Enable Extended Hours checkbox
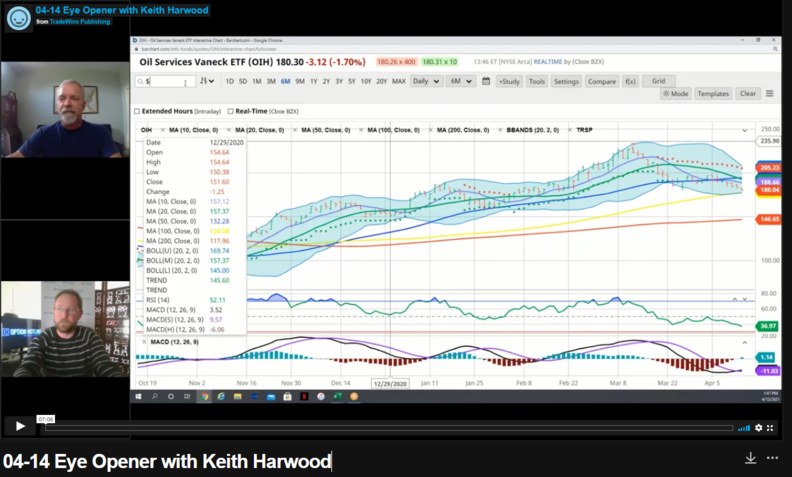The height and width of the screenshot is (477, 792). pos(137,111)
